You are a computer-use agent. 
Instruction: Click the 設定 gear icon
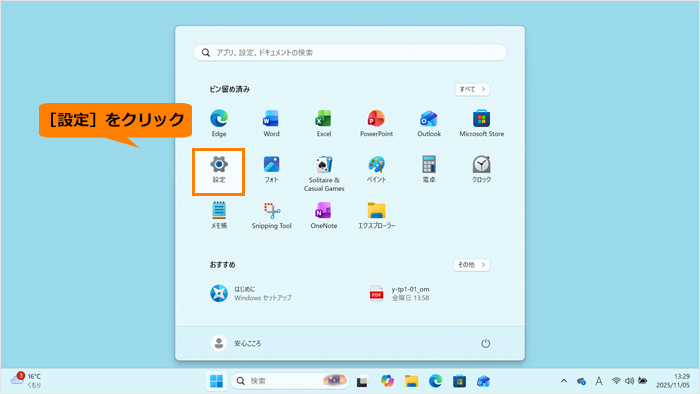click(x=219, y=165)
